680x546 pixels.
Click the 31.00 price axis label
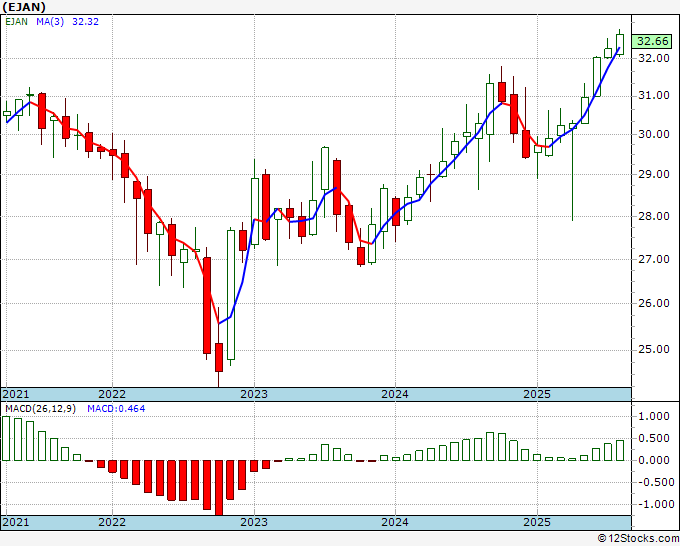tap(654, 95)
